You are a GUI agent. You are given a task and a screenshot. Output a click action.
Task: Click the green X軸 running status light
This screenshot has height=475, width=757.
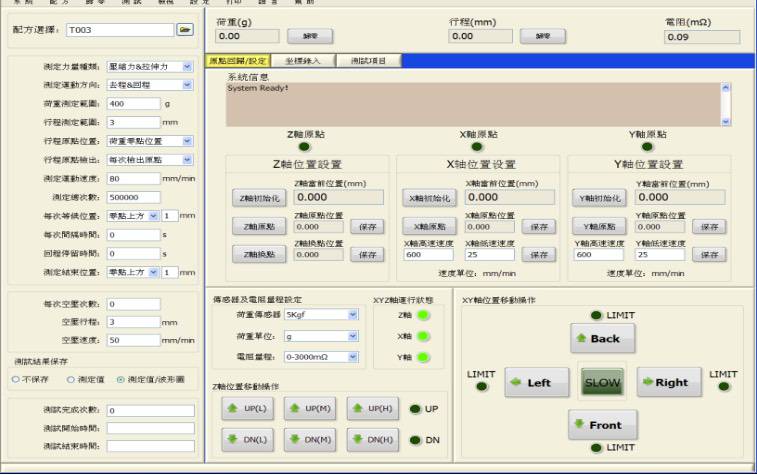point(423,336)
